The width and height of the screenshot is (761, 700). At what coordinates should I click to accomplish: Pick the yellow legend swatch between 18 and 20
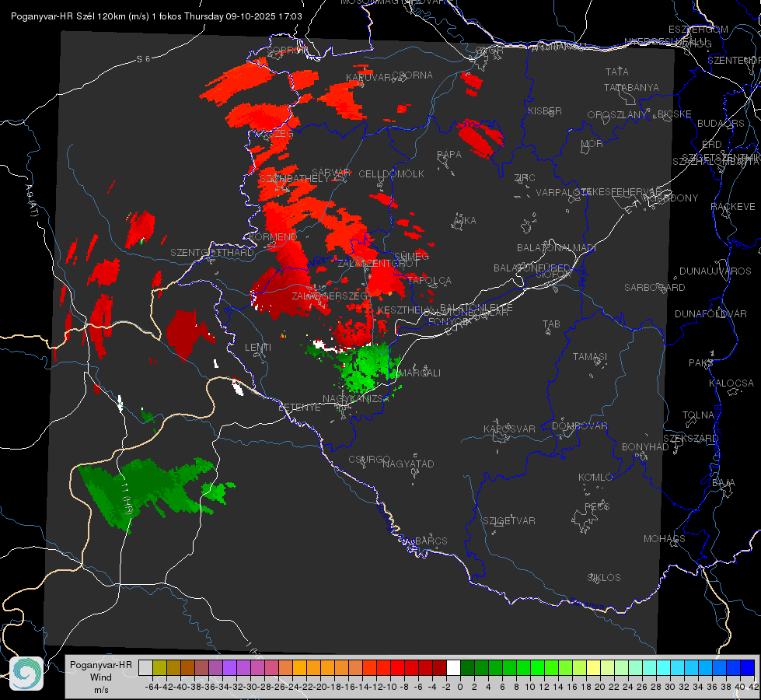[x=593, y=667]
